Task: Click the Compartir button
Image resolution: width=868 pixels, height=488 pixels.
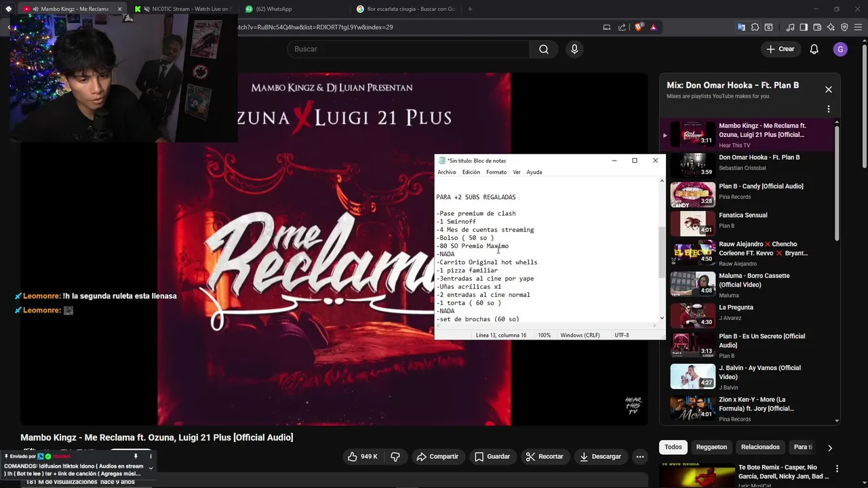Action: (x=437, y=457)
